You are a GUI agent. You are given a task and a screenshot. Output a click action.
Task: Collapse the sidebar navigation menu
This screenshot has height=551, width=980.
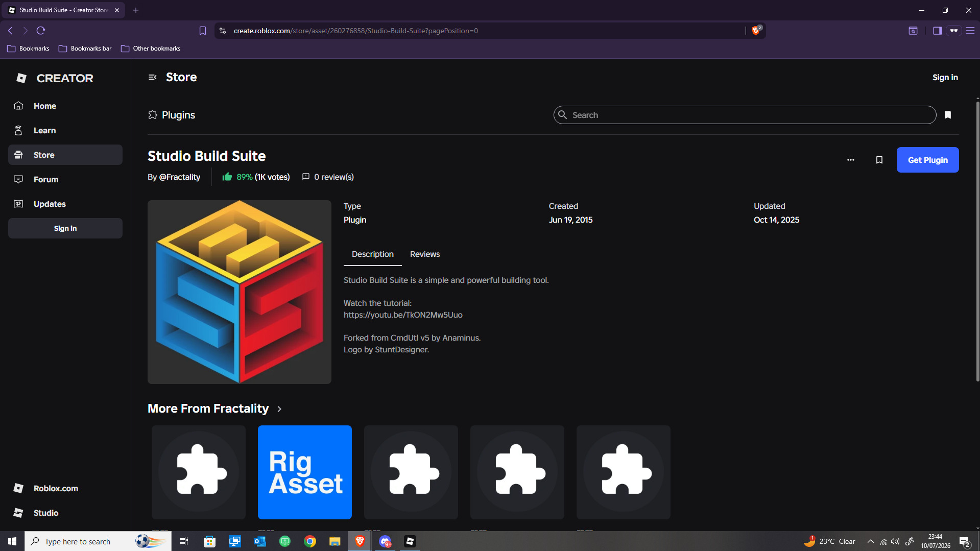coord(152,77)
